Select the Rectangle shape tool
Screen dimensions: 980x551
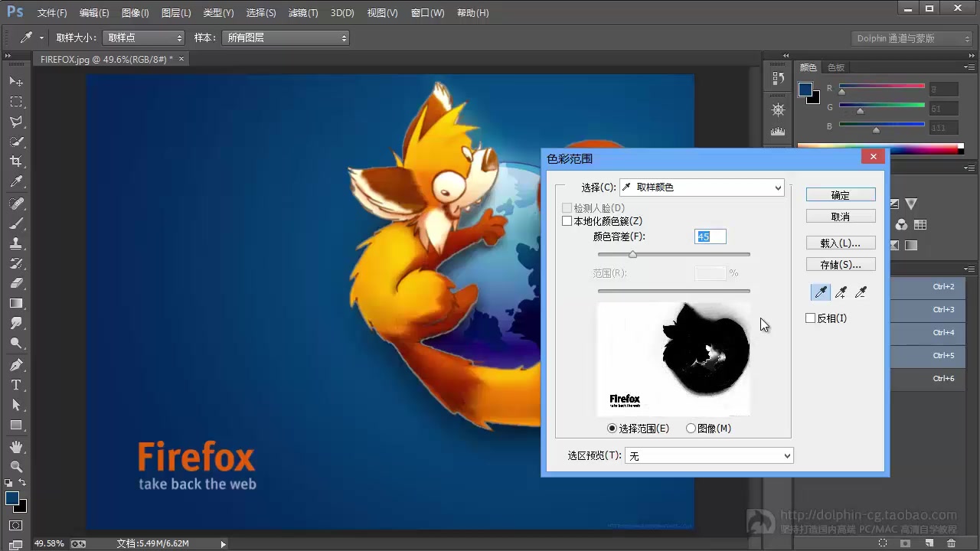[16, 425]
